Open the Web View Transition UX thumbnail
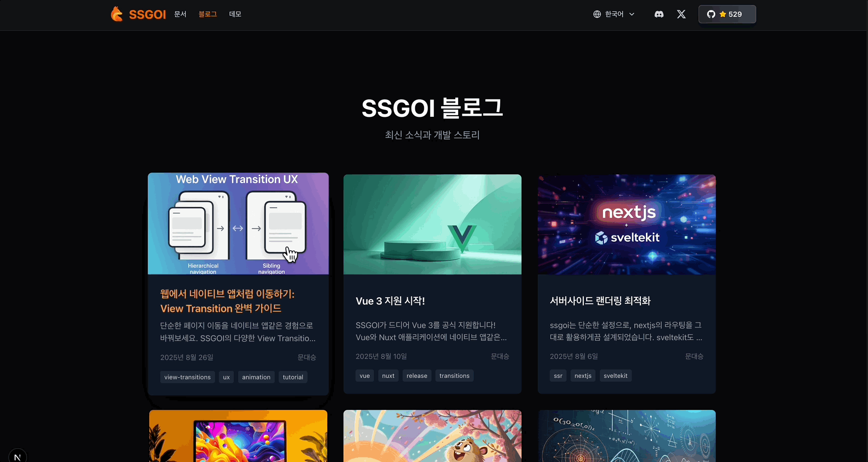The height and width of the screenshot is (462, 868). (238, 223)
